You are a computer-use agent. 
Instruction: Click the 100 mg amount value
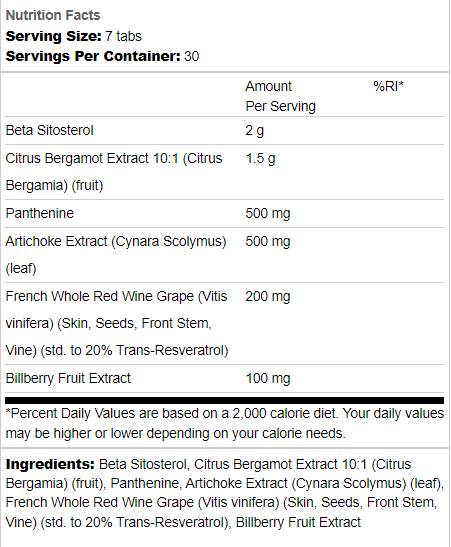point(268,379)
